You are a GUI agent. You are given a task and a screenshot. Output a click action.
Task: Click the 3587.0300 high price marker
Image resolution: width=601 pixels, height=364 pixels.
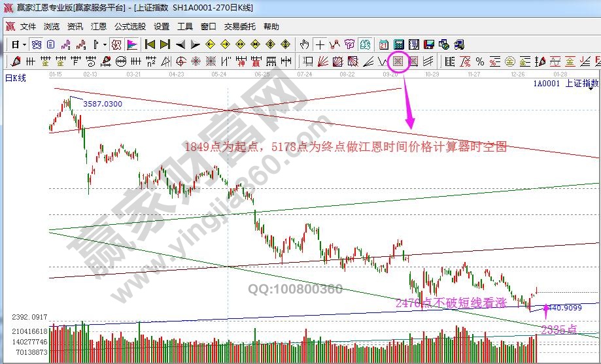tap(103, 104)
